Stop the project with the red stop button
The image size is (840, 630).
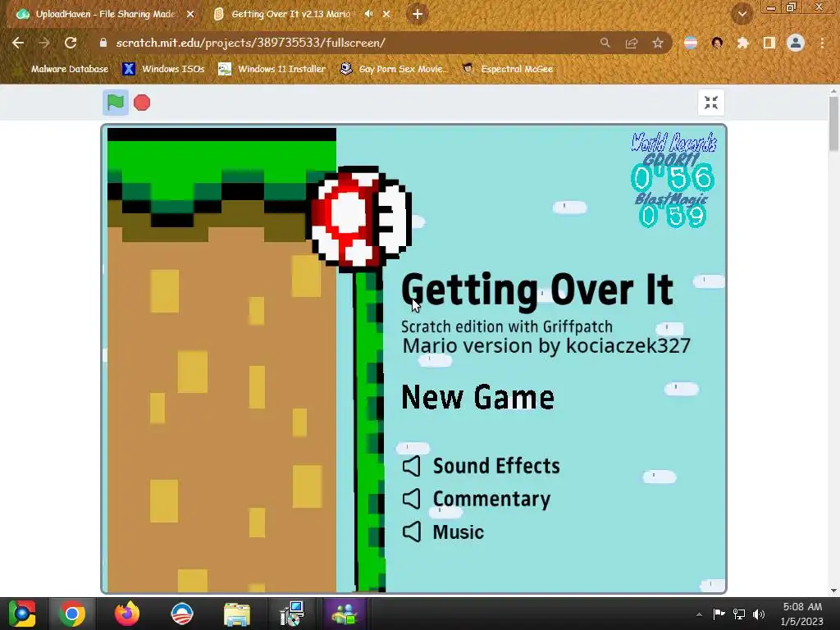[142, 103]
